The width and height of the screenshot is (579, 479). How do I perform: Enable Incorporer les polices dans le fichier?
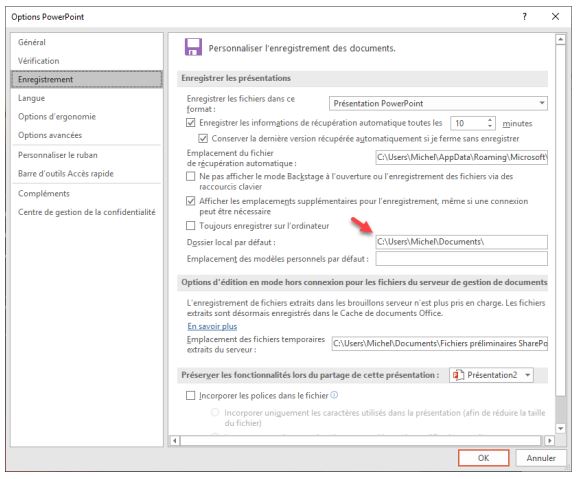pos(191,396)
